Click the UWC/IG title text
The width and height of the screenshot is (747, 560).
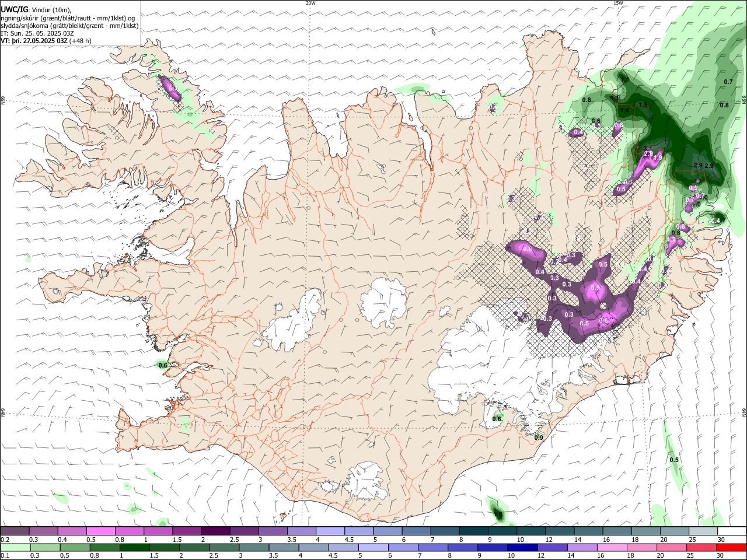click(14, 10)
